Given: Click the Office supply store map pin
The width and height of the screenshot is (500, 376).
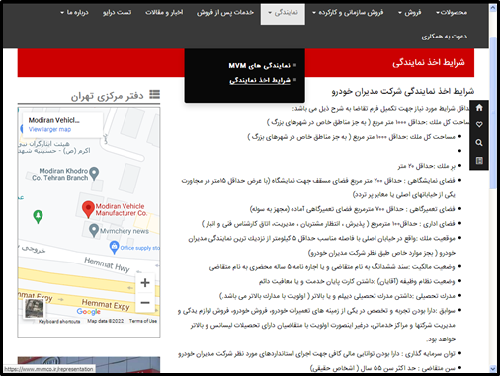Looking at the screenshot, I should coord(114,248).
